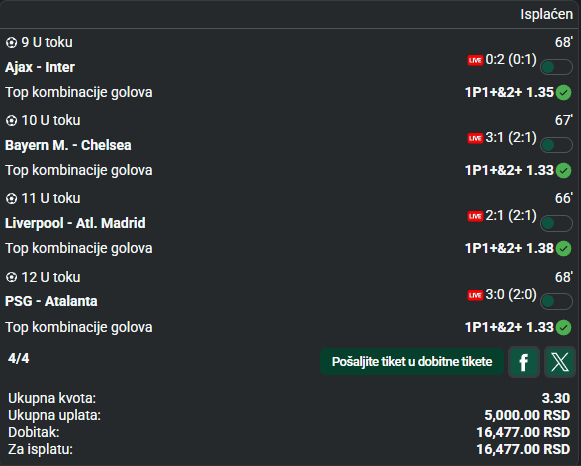Open the Bayern M. - Chelsea match

coord(68,145)
